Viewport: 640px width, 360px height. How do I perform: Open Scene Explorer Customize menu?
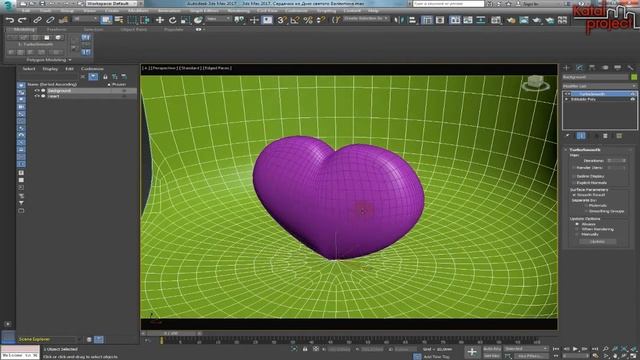pos(92,69)
